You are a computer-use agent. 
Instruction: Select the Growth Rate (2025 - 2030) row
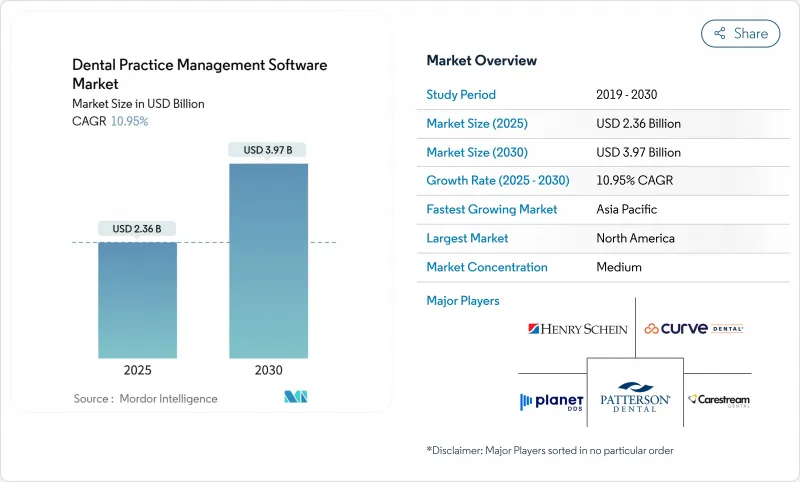pos(606,181)
